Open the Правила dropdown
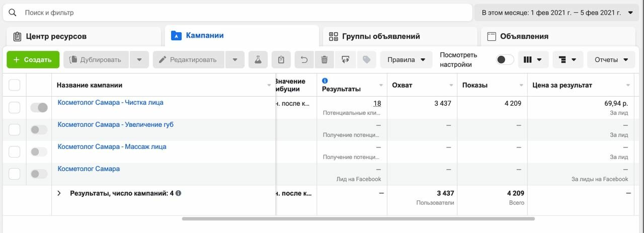This screenshot has width=644, height=233. click(x=406, y=59)
